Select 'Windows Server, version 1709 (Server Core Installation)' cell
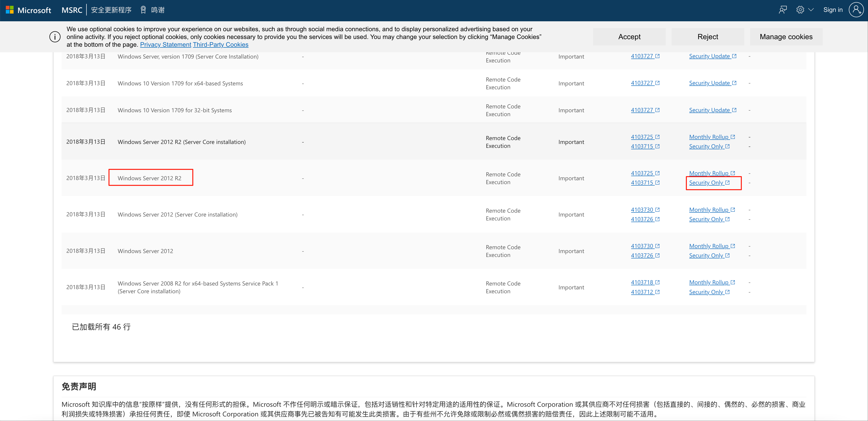The image size is (868, 421). click(188, 57)
